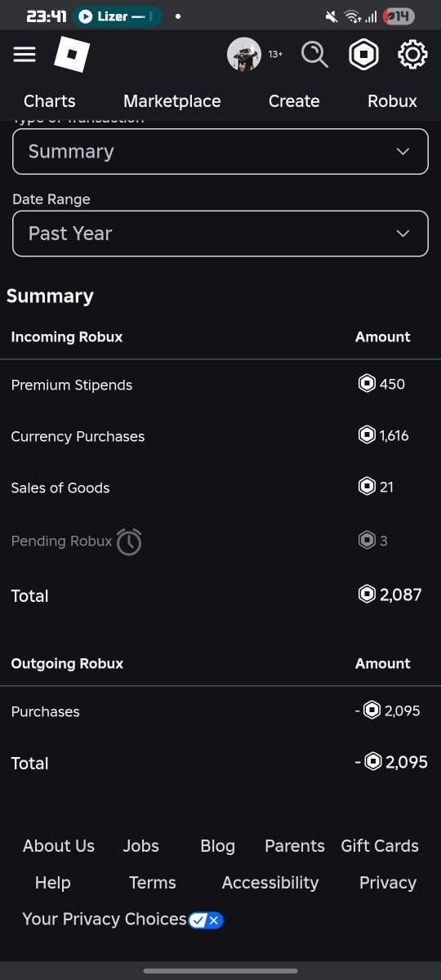The height and width of the screenshot is (980, 441).
Task: Go to the Marketplace tab
Action: tap(172, 101)
